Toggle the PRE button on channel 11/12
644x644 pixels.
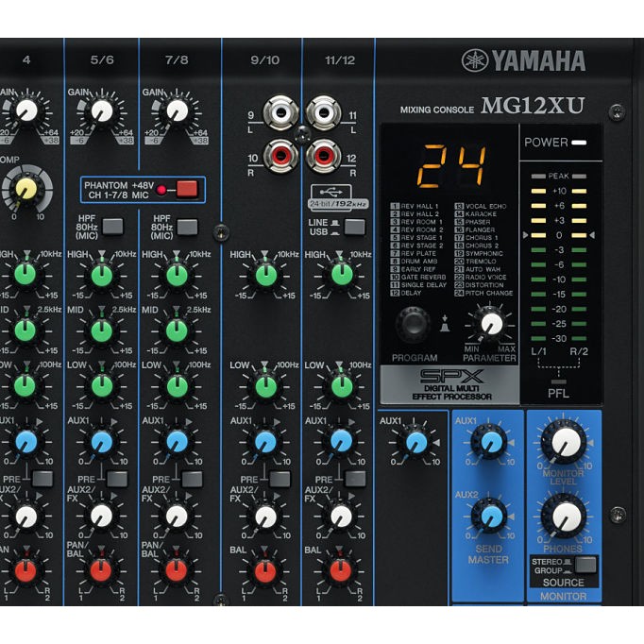355,479
